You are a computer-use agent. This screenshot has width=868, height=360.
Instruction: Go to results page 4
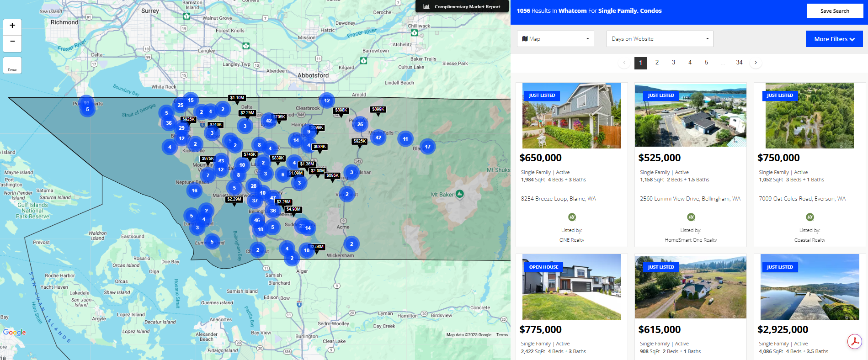690,63
